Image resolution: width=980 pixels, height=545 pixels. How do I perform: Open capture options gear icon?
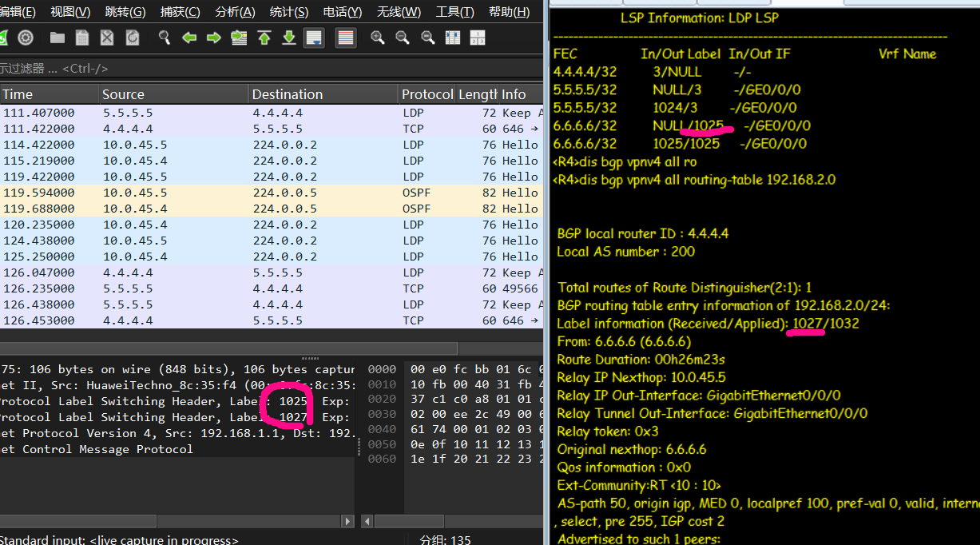(x=26, y=38)
